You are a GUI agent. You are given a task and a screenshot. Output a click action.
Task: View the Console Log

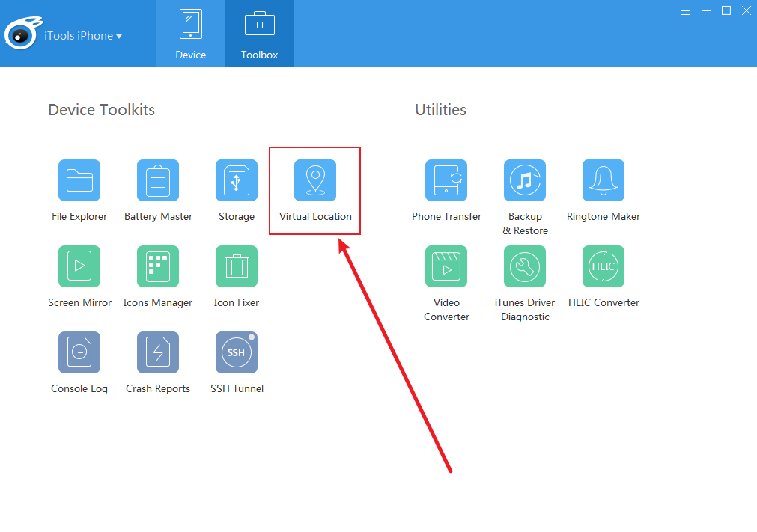tap(79, 352)
